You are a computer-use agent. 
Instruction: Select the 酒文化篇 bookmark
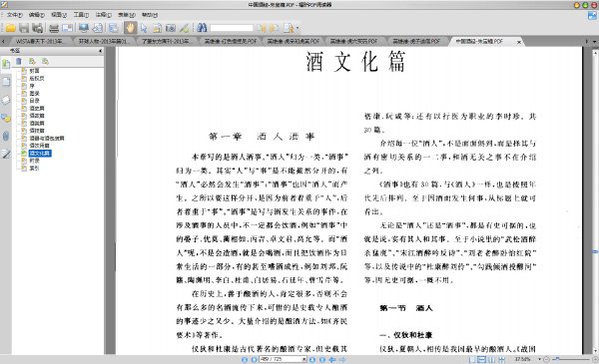[40, 153]
